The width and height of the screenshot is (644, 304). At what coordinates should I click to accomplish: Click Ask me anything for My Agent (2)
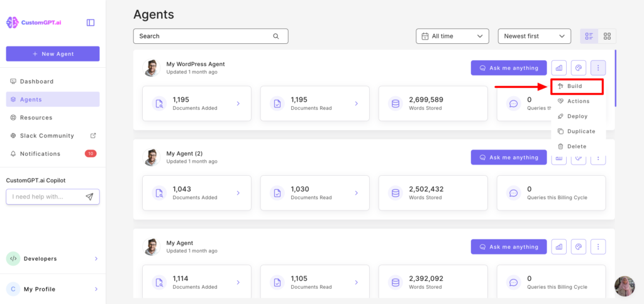click(x=509, y=158)
